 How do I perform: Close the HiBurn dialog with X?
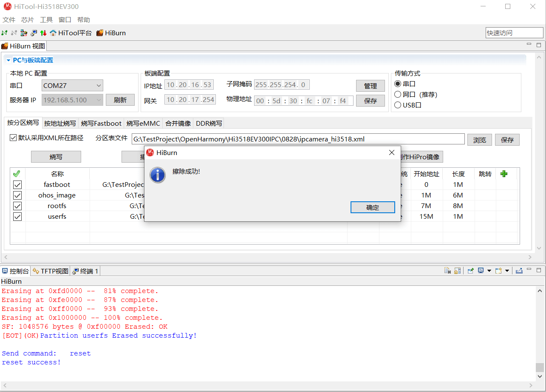(x=392, y=152)
